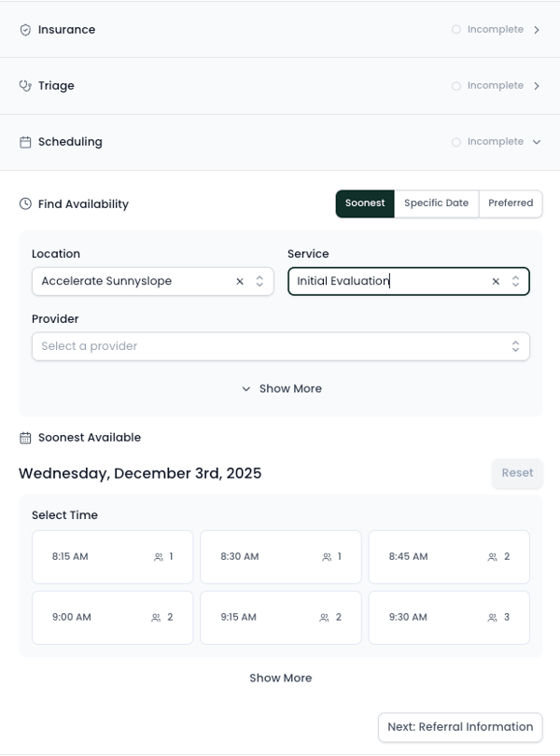Click the Soonest Available calendar icon

click(25, 437)
